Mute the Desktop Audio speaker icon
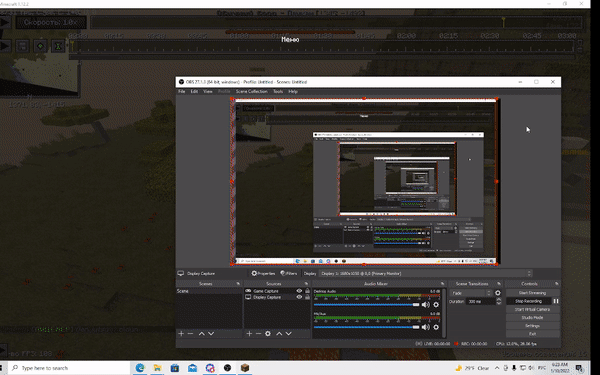 [426, 305]
